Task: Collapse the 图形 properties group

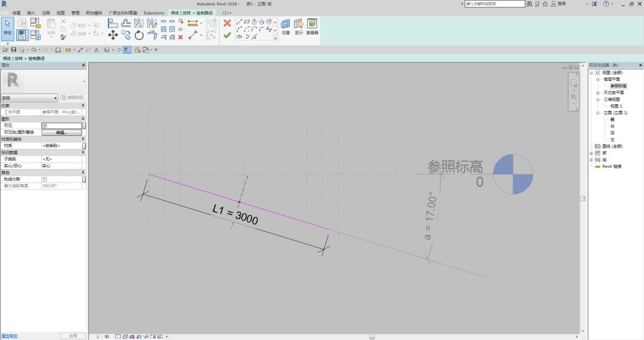Action: tap(82, 118)
